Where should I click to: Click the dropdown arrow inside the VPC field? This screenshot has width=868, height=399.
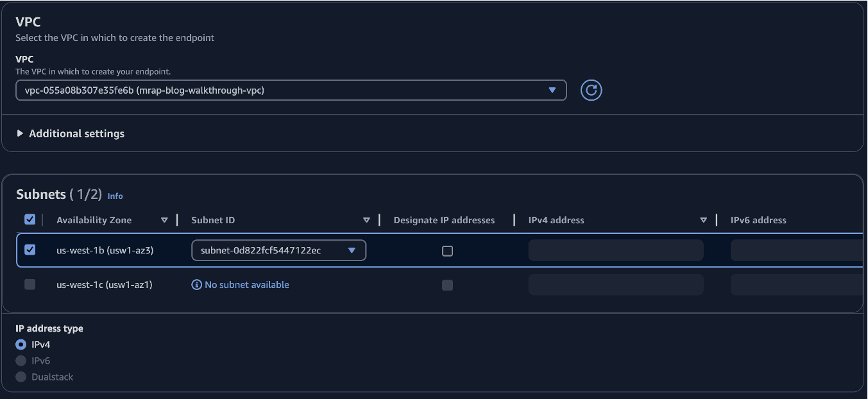tap(553, 90)
